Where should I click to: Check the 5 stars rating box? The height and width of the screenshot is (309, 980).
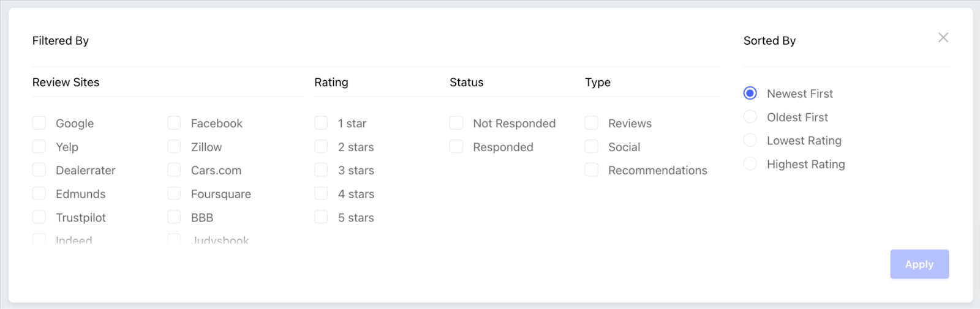pos(321,217)
